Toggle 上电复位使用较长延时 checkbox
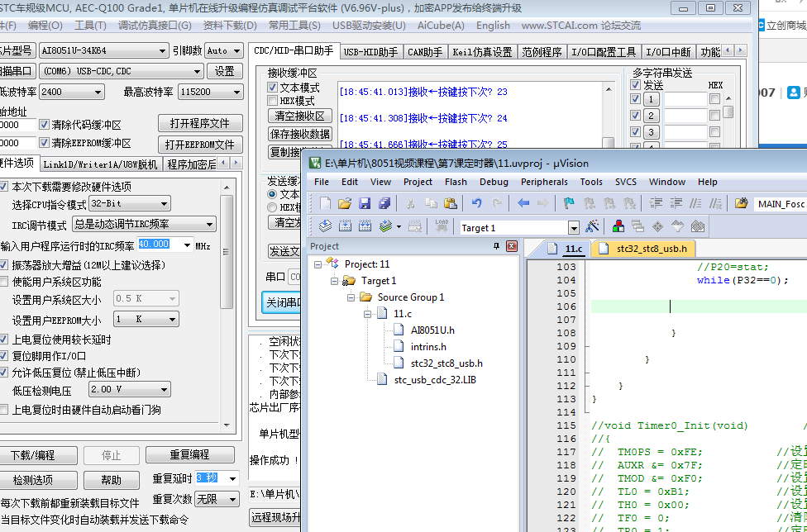807x532 pixels. click(3, 340)
